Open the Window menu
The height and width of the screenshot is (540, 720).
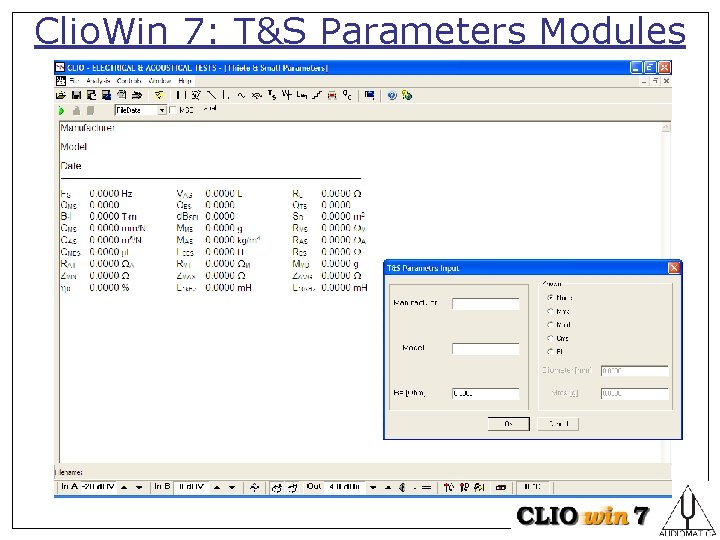tap(160, 81)
